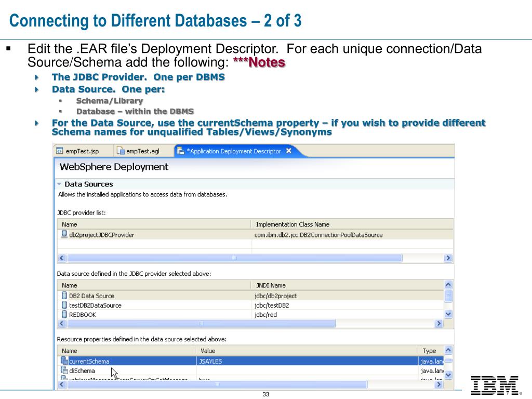The image size is (532, 399).
Task: Switch to the empTest.jsp editor tab
Action: tap(83, 151)
